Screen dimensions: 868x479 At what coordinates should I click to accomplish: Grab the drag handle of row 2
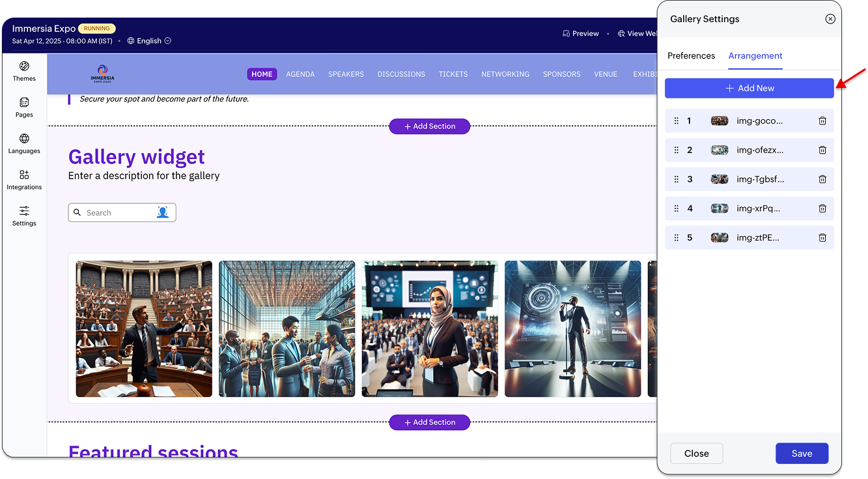(x=676, y=150)
